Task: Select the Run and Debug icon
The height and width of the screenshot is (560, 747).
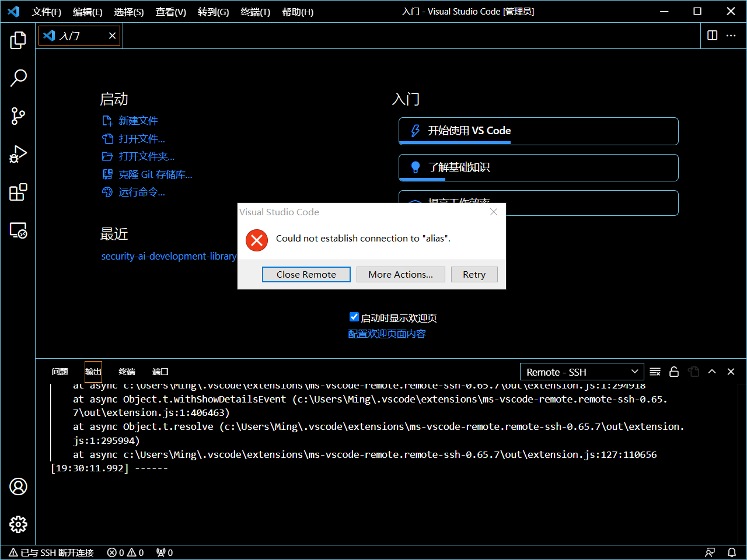Action: [x=18, y=154]
